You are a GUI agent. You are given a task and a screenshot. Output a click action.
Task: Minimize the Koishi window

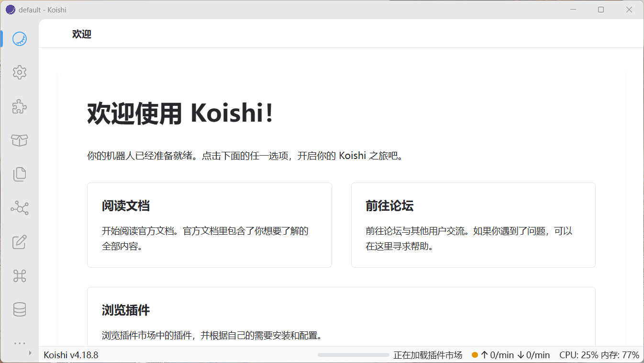(x=572, y=10)
